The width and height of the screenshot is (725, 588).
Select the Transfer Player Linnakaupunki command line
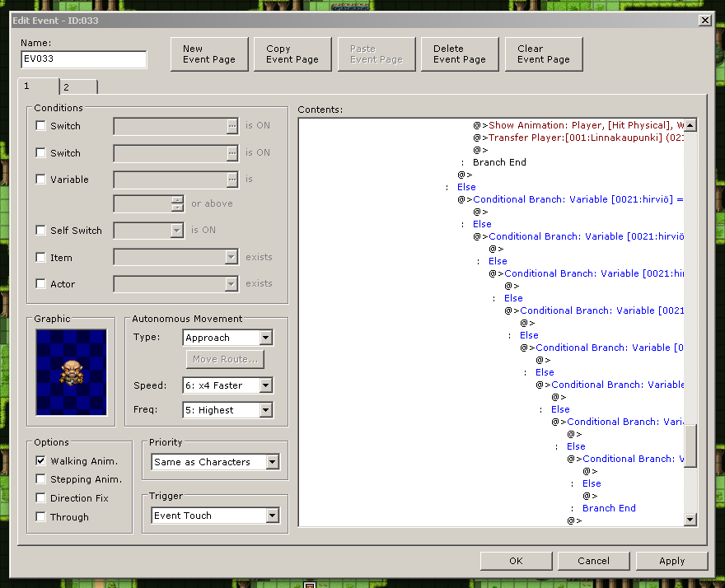pyautogui.click(x=578, y=138)
